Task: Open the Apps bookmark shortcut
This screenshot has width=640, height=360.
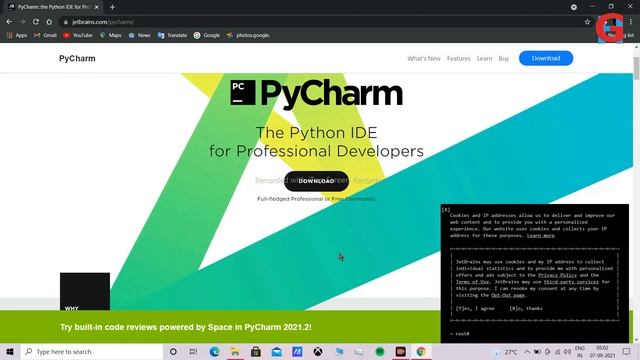Action: [17, 36]
